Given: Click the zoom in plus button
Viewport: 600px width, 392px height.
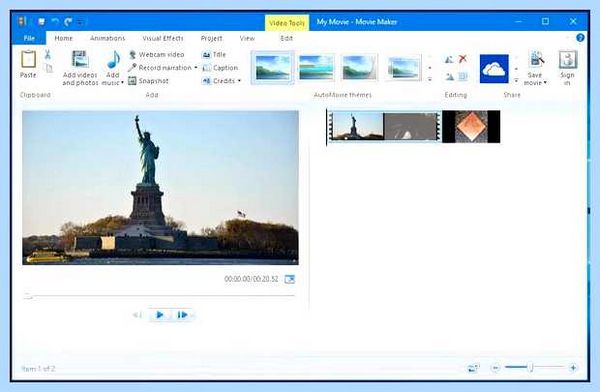Looking at the screenshot, I should (573, 368).
